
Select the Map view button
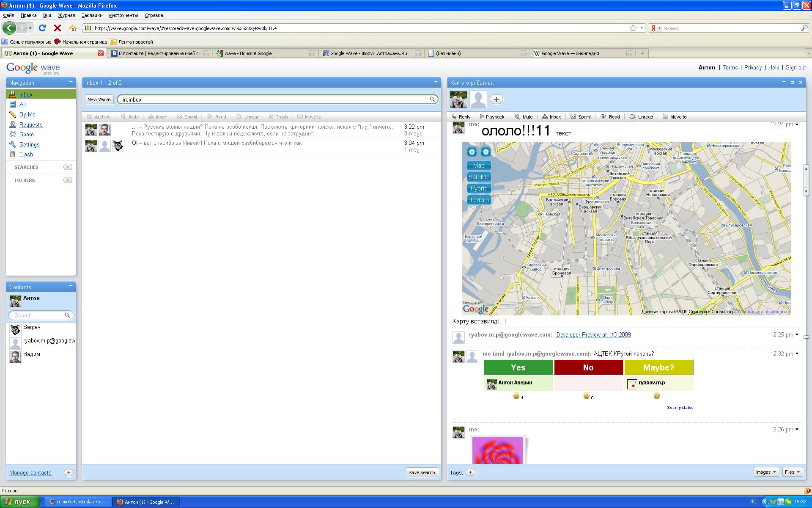point(479,166)
